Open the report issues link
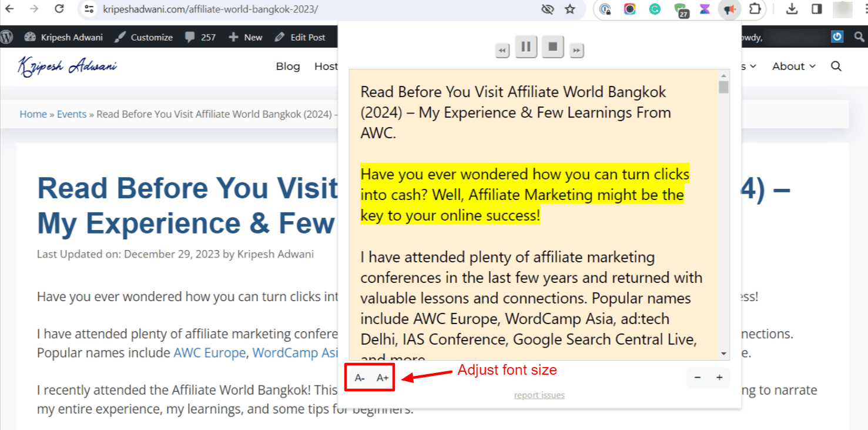Image resolution: width=868 pixels, height=430 pixels. point(539,395)
